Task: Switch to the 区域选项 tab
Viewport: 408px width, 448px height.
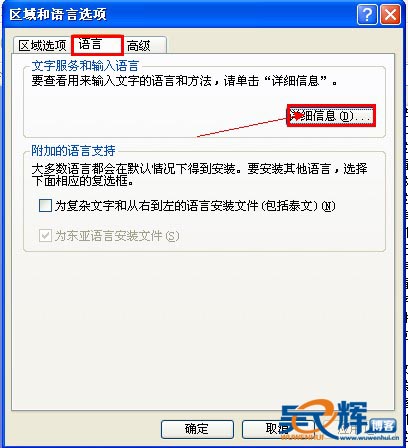Action: [42, 46]
